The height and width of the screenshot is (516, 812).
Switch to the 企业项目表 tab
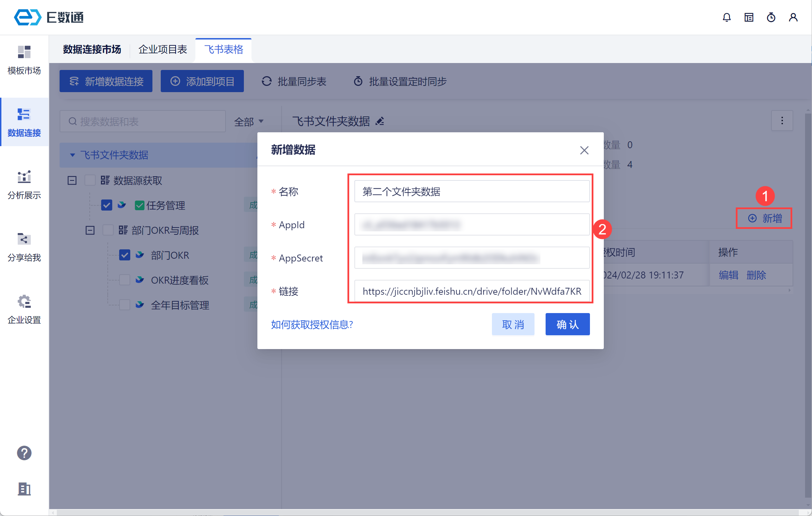162,50
